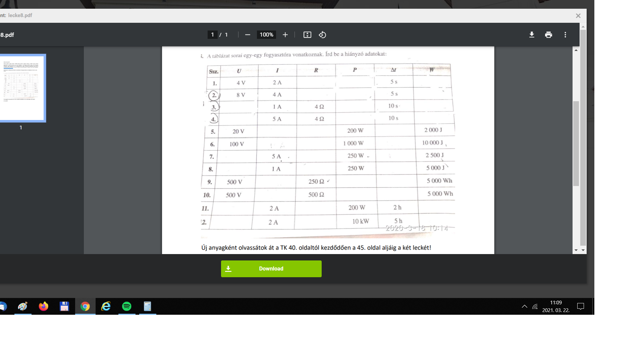Viewport: 644px width, 362px height.
Task: Click the page number input field
Action: coord(212,35)
